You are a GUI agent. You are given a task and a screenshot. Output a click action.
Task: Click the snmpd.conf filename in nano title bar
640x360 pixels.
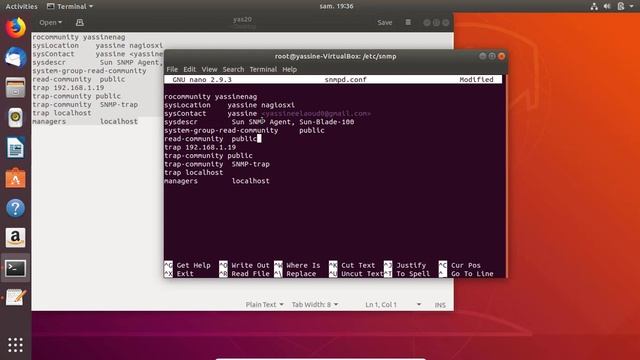(x=345, y=80)
